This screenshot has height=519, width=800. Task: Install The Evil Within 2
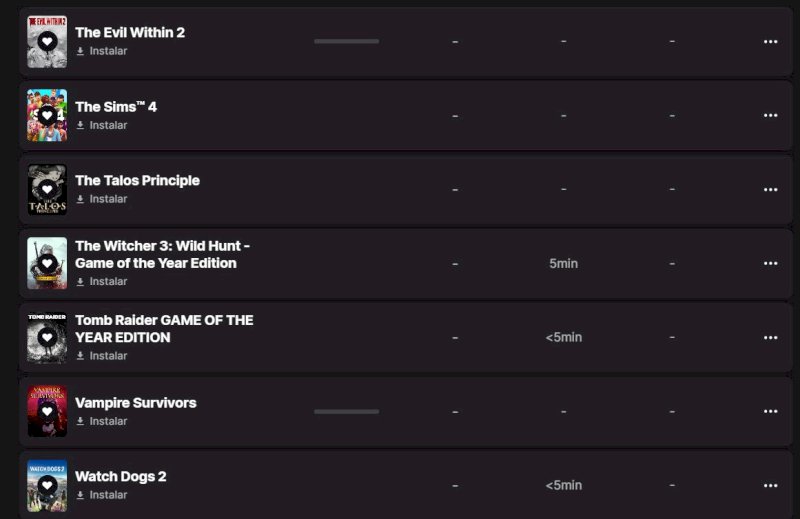[x=107, y=51]
